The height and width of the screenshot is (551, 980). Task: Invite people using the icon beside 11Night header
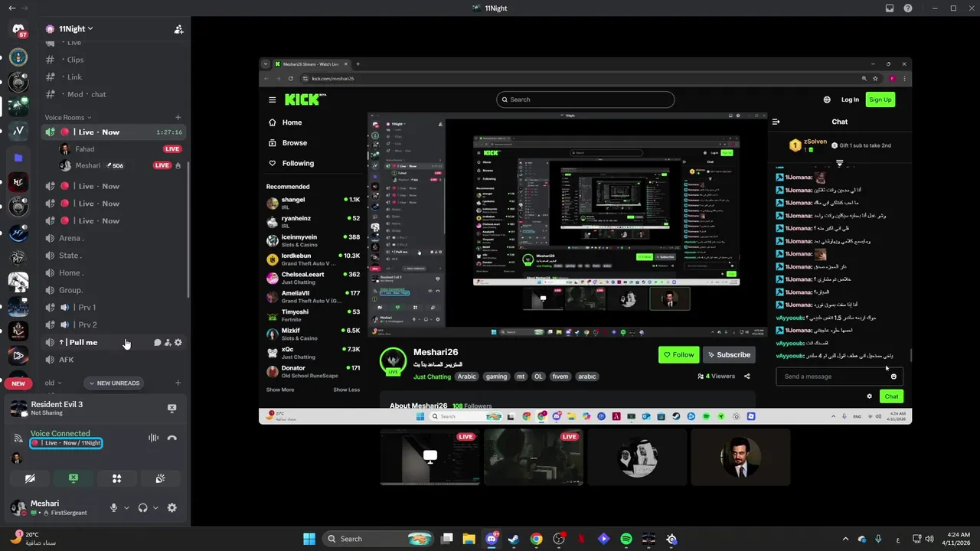[178, 29]
